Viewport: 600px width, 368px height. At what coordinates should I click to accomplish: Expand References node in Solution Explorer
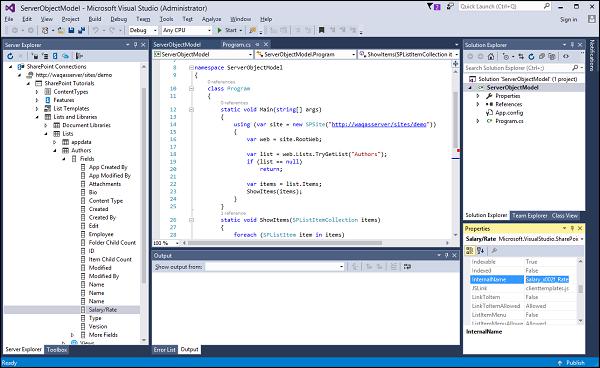[x=478, y=104]
